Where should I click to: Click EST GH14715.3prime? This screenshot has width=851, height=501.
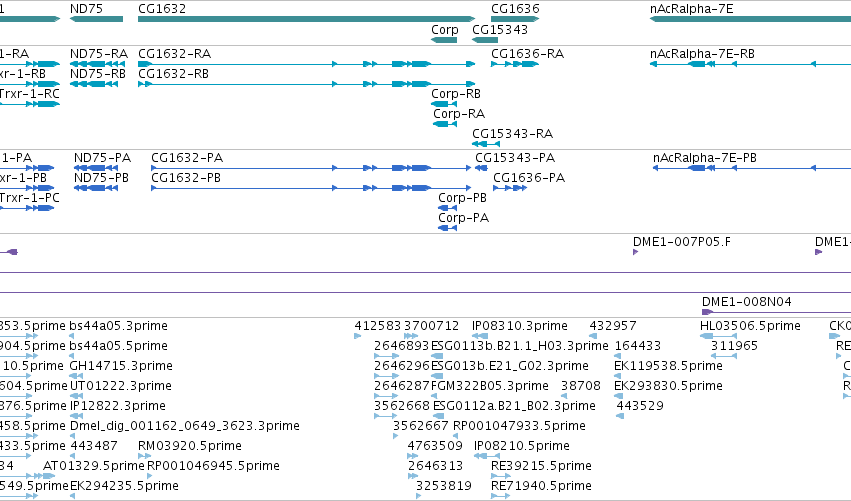(x=121, y=366)
